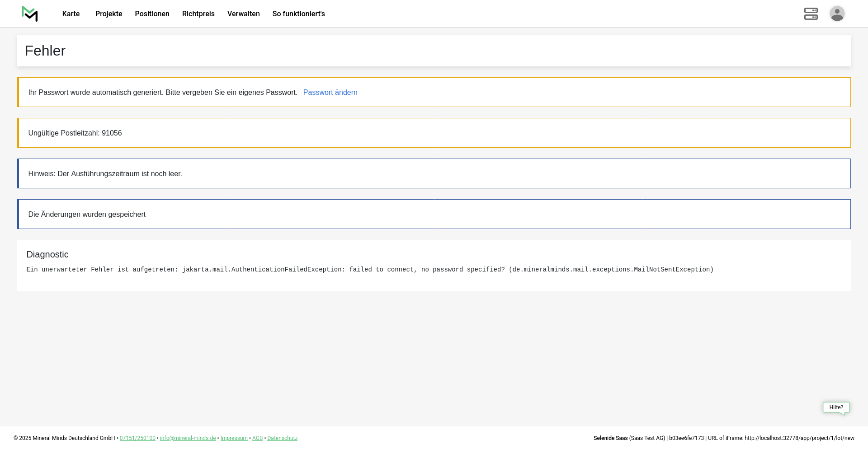Go to Projekte in navigation
The height and width of the screenshot is (449, 868).
[108, 14]
